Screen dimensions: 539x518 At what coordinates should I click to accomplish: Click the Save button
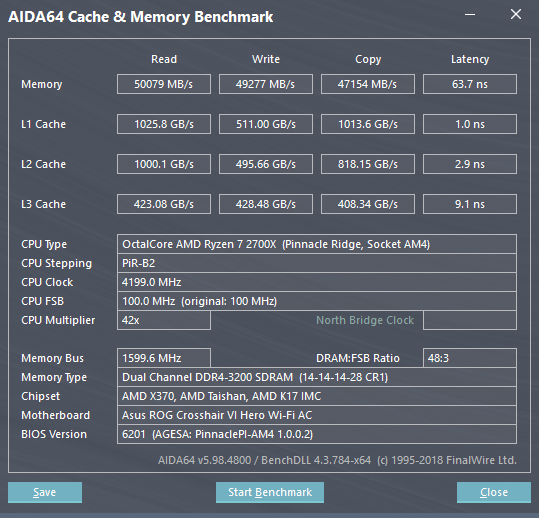(45, 492)
